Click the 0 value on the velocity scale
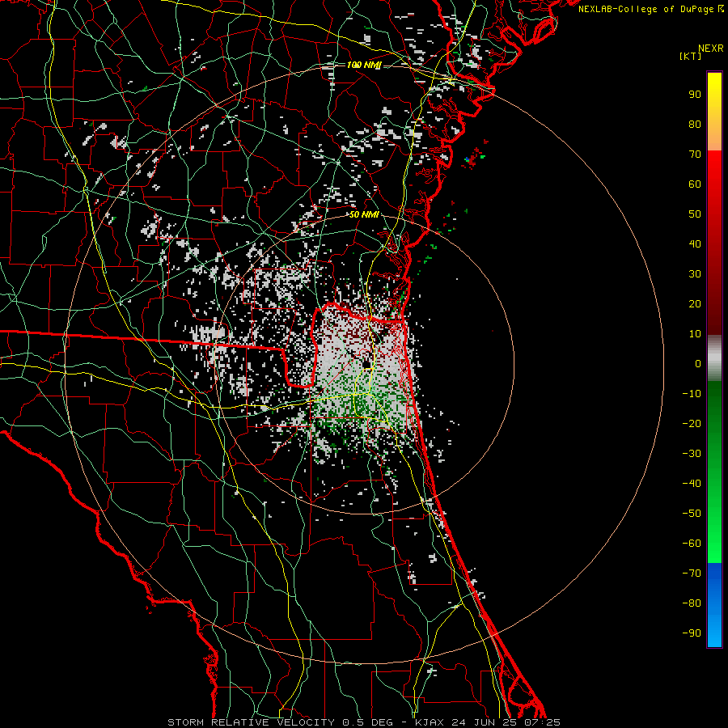Screen dimensions: 728x728 (698, 364)
